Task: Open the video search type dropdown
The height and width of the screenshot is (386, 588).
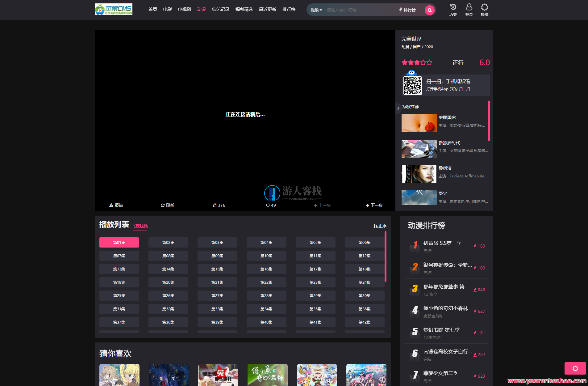Action: tap(316, 10)
